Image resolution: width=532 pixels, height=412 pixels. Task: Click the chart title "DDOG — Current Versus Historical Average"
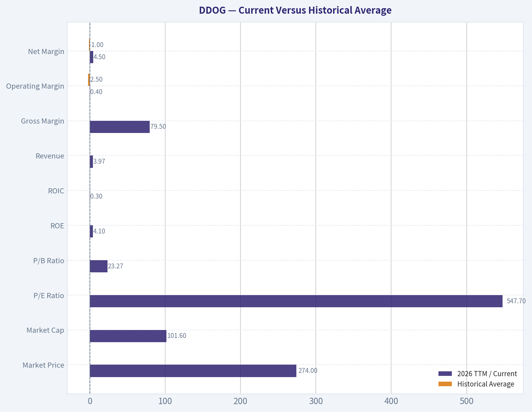pyautogui.click(x=295, y=10)
